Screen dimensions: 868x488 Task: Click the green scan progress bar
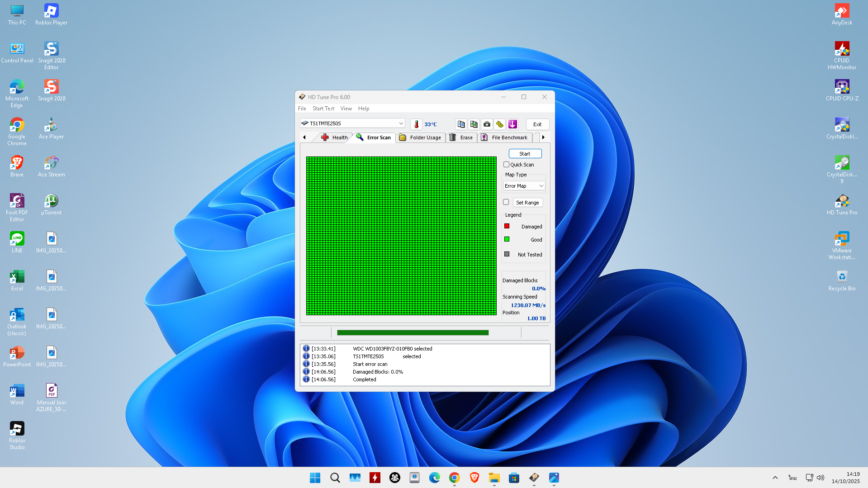(x=413, y=333)
